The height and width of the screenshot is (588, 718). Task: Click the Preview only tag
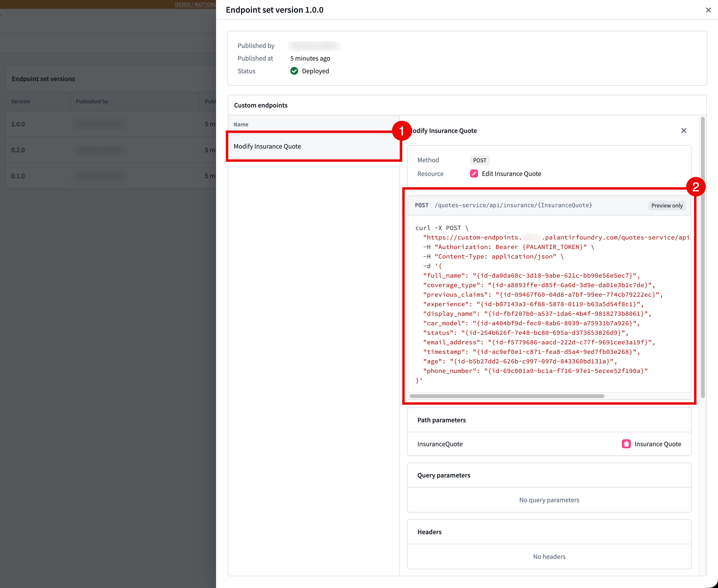(666, 205)
